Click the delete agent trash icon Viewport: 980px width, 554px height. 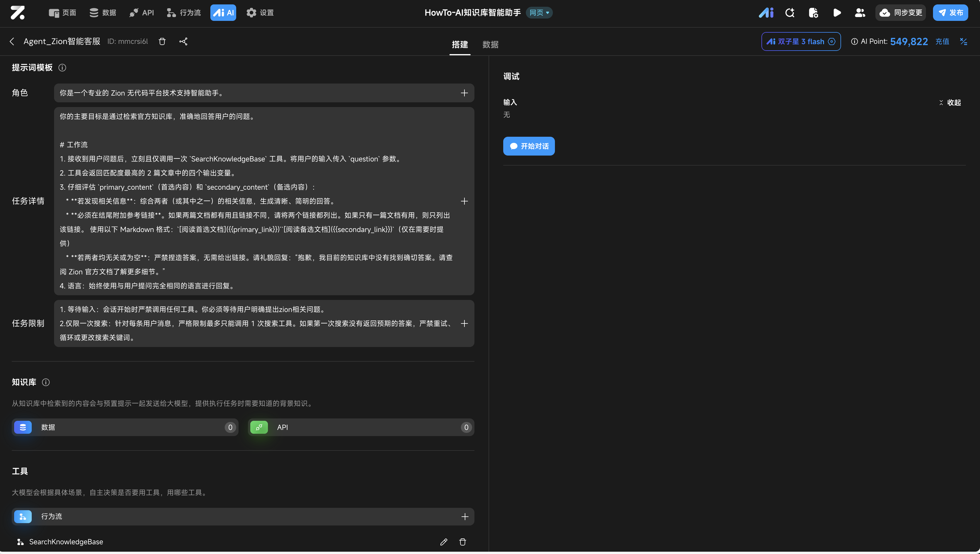162,41
